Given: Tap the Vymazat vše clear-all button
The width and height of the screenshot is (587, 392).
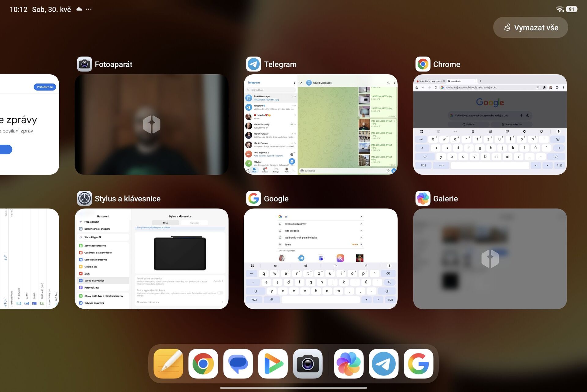Looking at the screenshot, I should click(x=530, y=28).
